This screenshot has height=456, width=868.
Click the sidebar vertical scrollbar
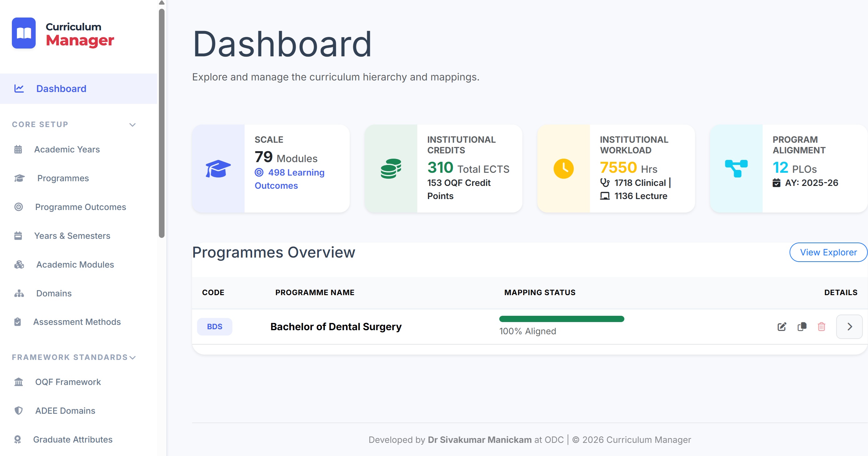pyautogui.click(x=162, y=123)
